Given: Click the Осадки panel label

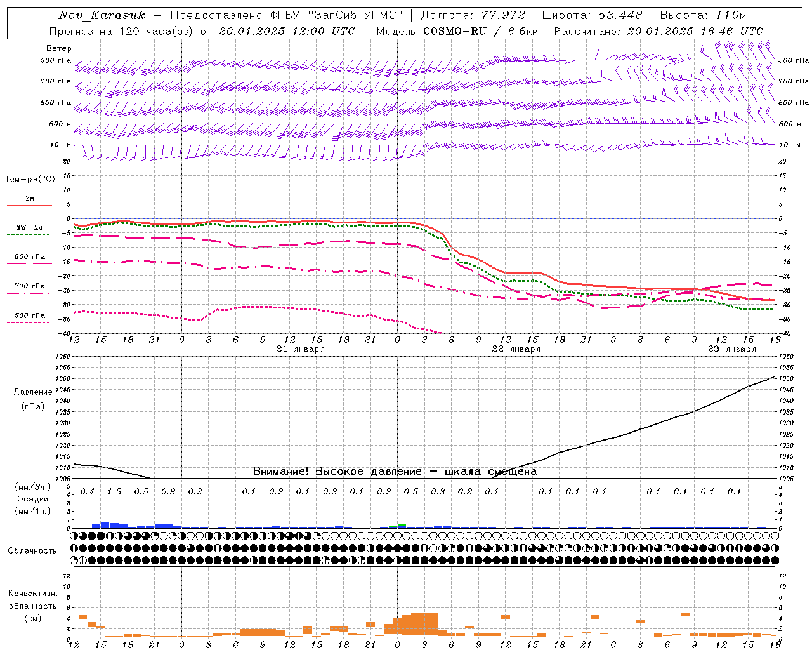Looking at the screenshot, I should pos(32,499).
